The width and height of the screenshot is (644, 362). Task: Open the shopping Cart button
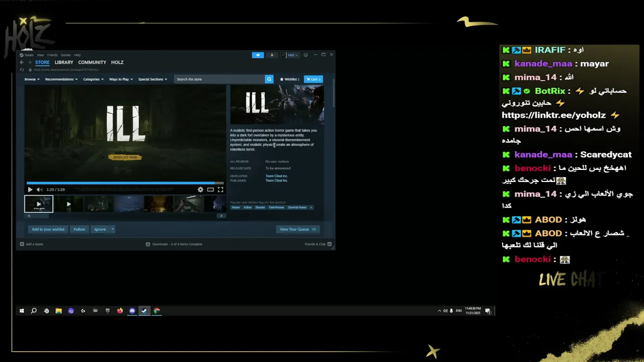point(313,79)
